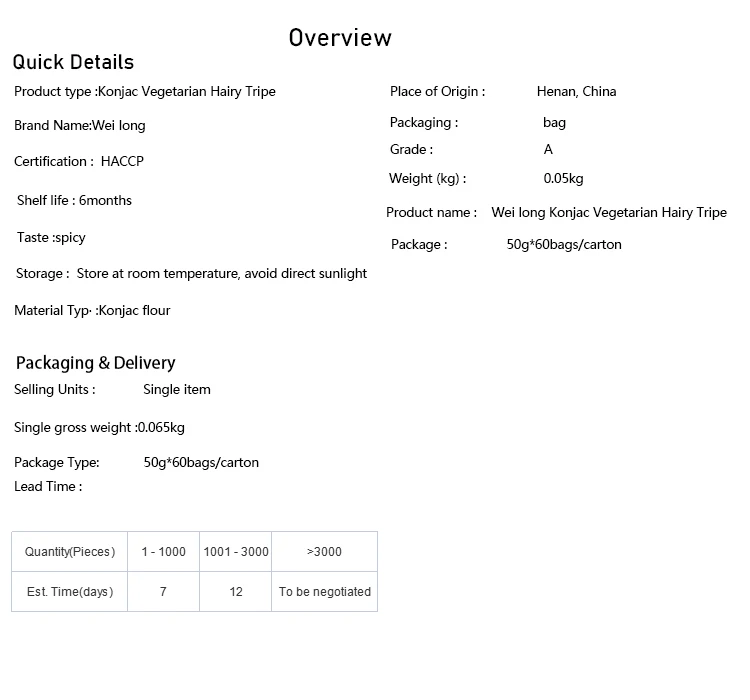Click the 'Weight (kg) :' label
The width and height of the screenshot is (750, 700).
[428, 178]
